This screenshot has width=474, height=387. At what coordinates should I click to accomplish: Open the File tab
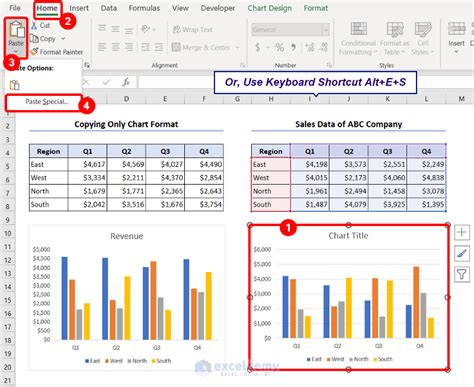point(15,8)
